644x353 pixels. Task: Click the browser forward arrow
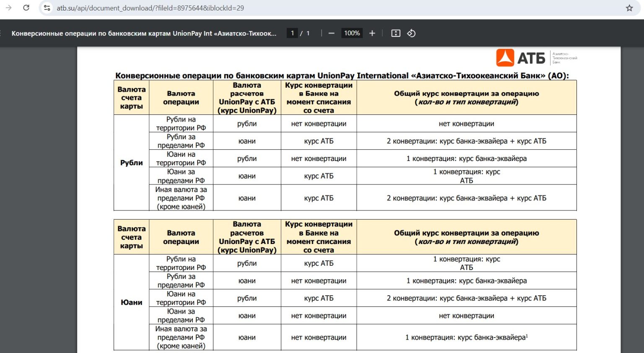tap(8, 8)
